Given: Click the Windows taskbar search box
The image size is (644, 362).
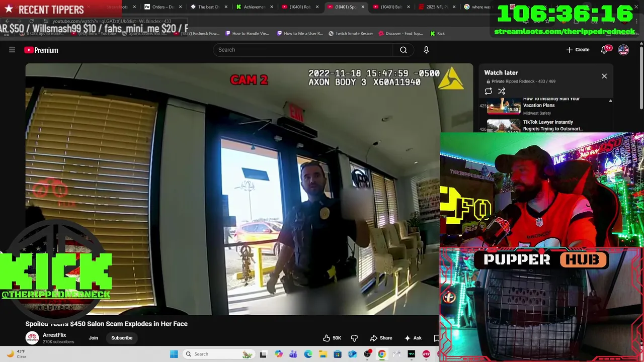Looking at the screenshot, I should pyautogui.click(x=218, y=354).
